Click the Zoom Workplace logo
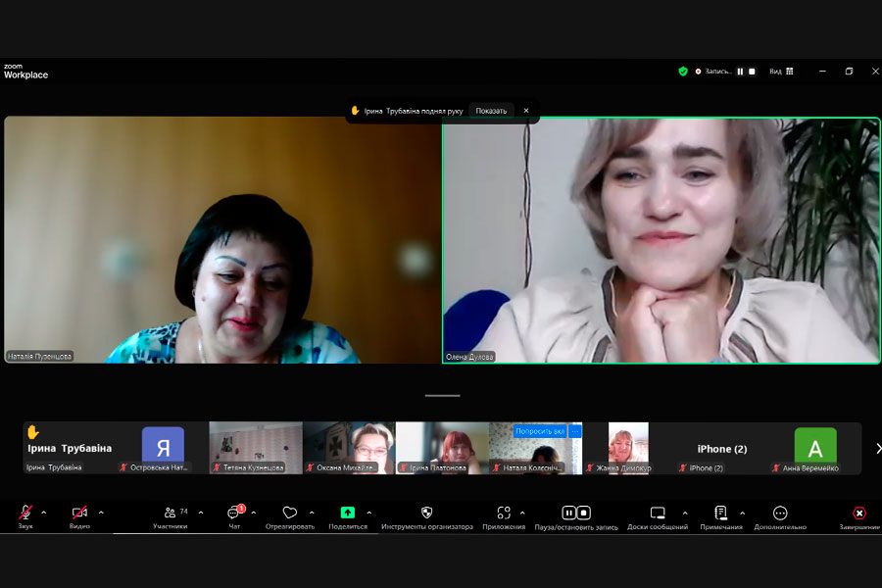Screen dimensions: 882x588 (x=25, y=72)
